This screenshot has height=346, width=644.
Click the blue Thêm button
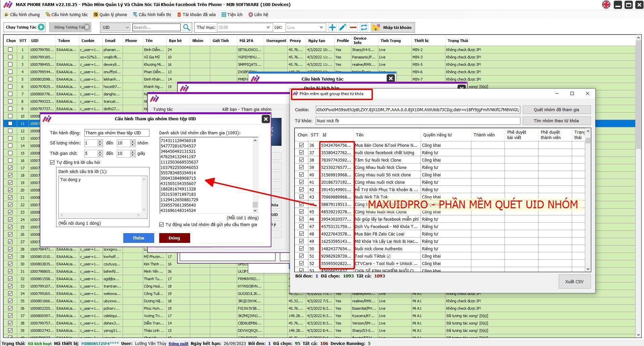[x=138, y=238]
